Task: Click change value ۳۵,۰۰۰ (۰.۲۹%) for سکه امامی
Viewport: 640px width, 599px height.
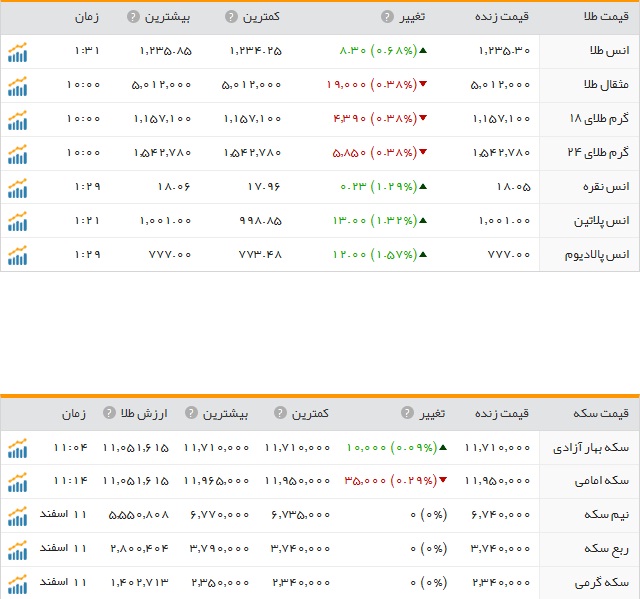Action: [x=391, y=481]
